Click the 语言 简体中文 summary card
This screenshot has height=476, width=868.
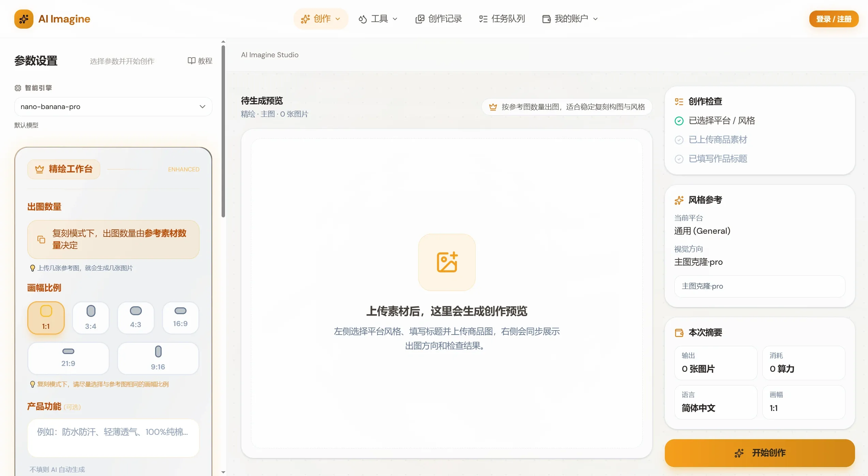click(716, 402)
